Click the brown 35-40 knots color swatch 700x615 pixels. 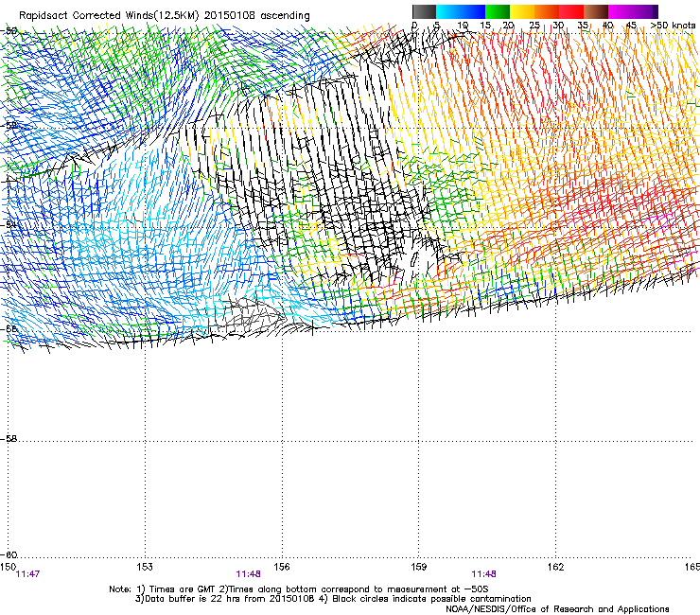point(596,11)
